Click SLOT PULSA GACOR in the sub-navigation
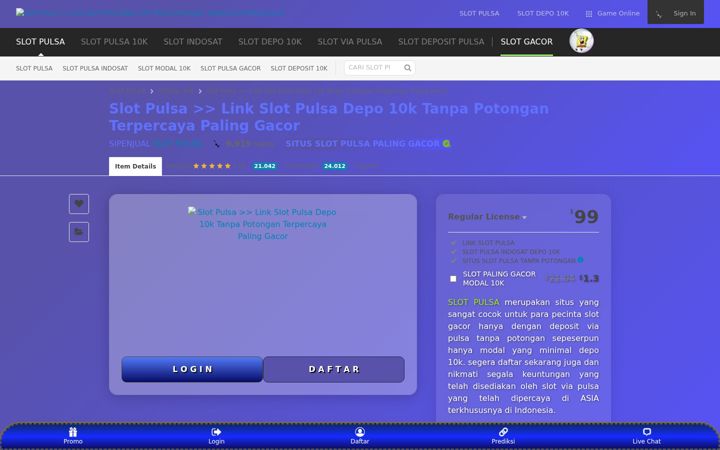Viewport: 720px width, 450px height. [x=231, y=68]
